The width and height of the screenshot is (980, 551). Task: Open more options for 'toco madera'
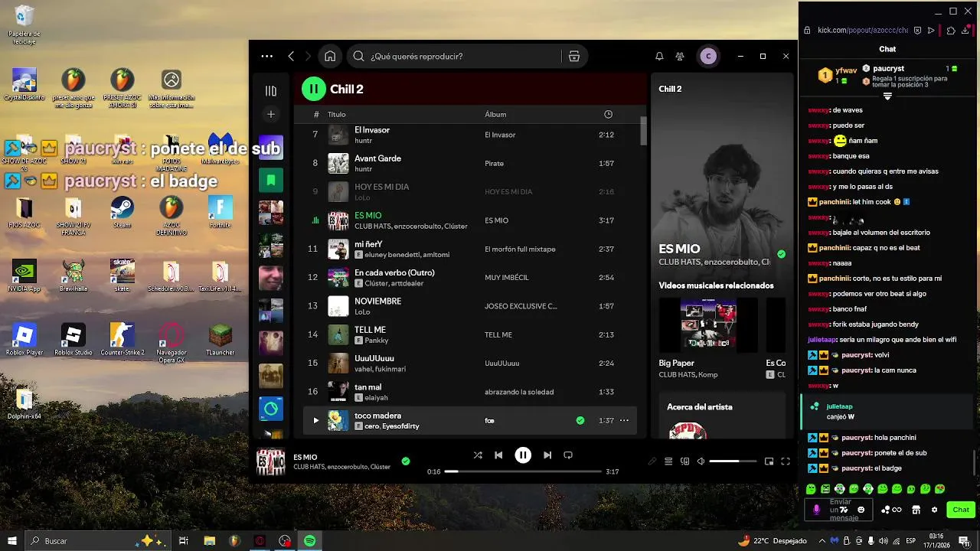click(x=624, y=420)
